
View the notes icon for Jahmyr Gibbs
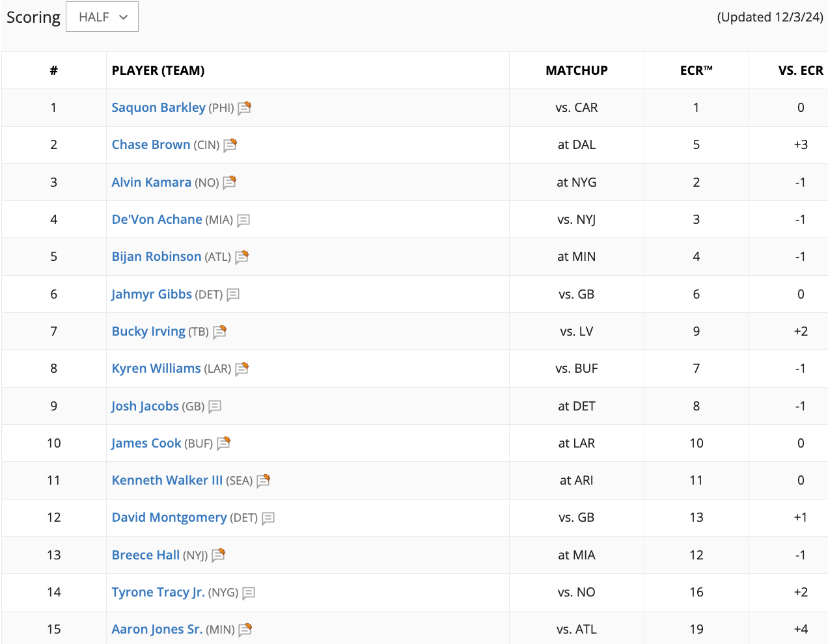click(x=233, y=295)
